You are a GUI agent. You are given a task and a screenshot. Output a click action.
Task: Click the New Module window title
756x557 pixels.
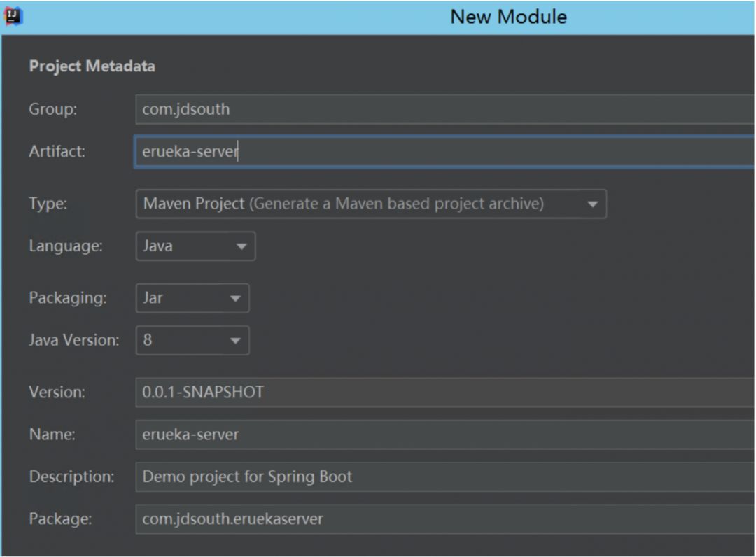pyautogui.click(x=508, y=17)
